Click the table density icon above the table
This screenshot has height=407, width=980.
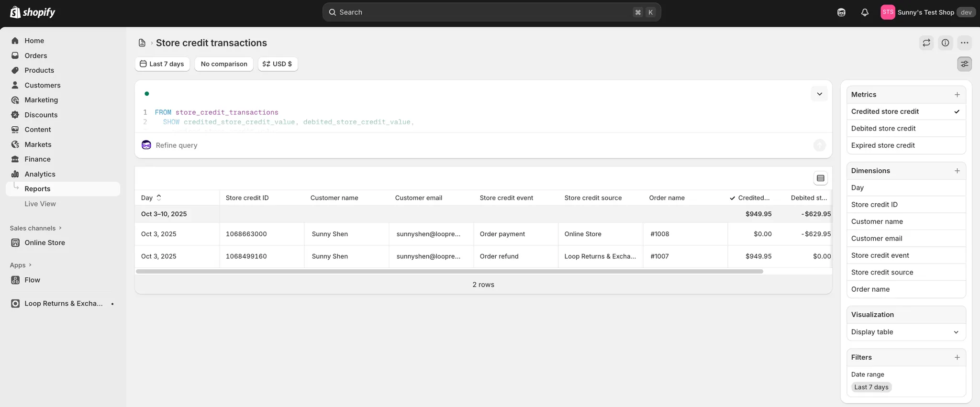(820, 178)
